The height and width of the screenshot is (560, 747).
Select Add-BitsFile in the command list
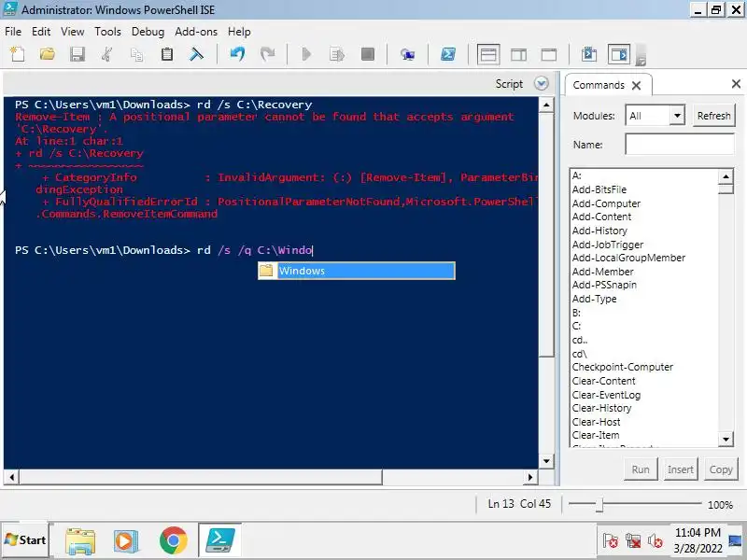[599, 189]
